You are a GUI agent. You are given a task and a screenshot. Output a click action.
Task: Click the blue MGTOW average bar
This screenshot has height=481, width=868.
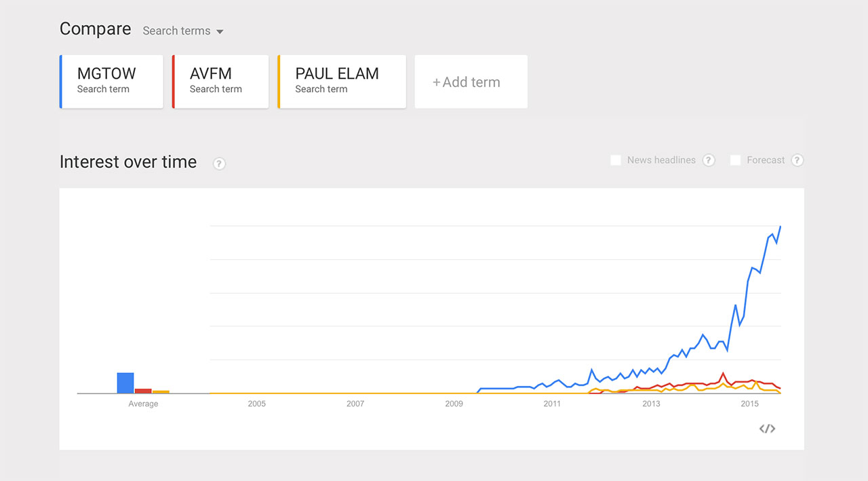pyautogui.click(x=125, y=383)
